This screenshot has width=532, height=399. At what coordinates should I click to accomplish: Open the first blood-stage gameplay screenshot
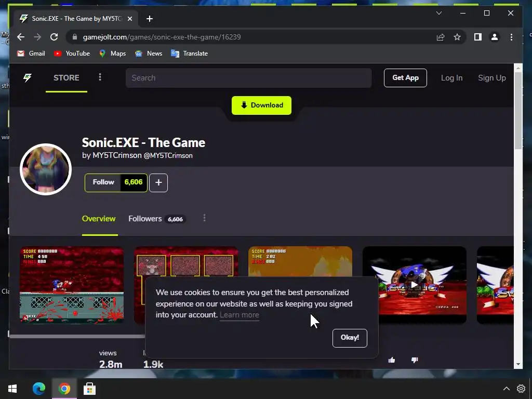[x=72, y=285]
